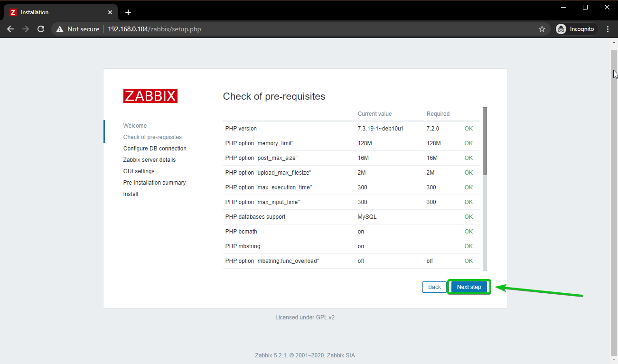Viewport: 618px width, 364px height.
Task: Click the Not secure warning icon
Action: pyautogui.click(x=60, y=29)
